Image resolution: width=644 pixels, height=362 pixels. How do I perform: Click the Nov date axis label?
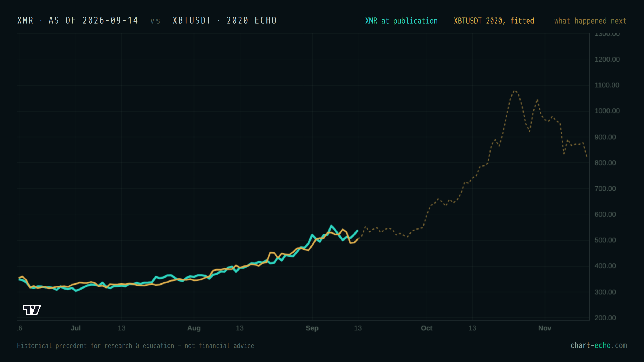545,328
